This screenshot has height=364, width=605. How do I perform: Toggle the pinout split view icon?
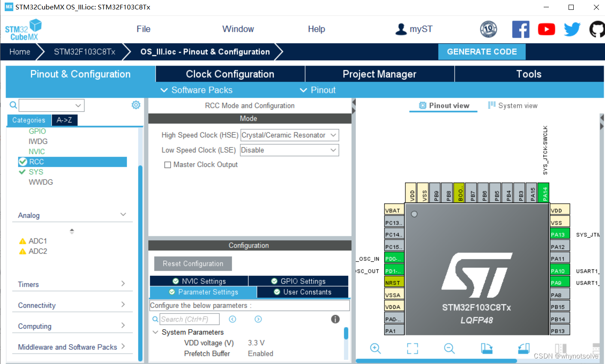click(560, 349)
